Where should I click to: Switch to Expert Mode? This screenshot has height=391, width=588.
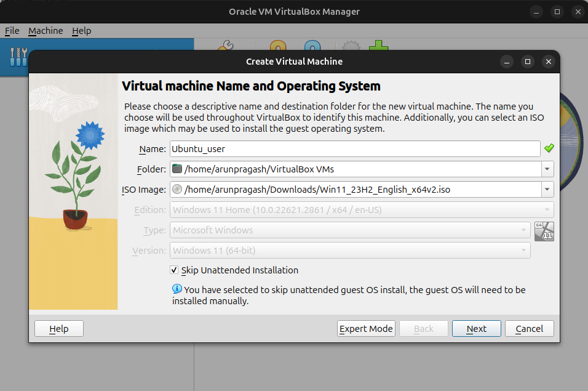pyautogui.click(x=366, y=329)
